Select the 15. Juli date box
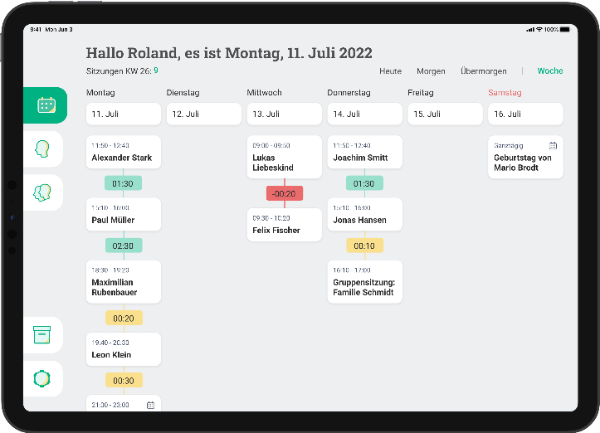Image resolution: width=600 pixels, height=433 pixels. pyautogui.click(x=445, y=114)
